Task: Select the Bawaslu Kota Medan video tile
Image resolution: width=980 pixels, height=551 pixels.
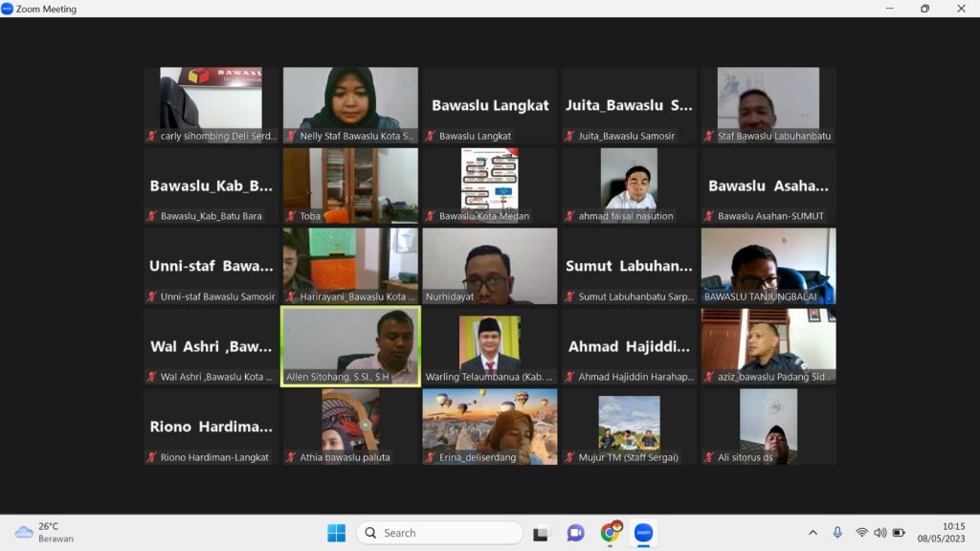Action: [x=490, y=180]
